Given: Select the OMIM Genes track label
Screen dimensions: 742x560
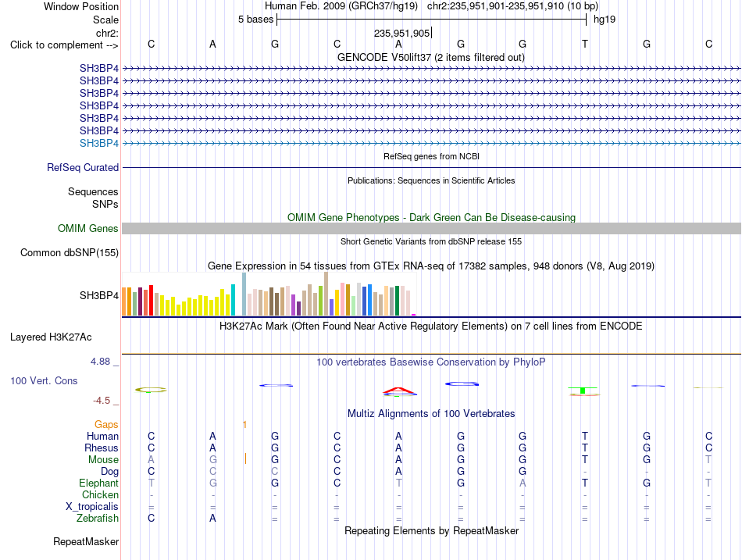Looking at the screenshot, I should click(x=87, y=229).
